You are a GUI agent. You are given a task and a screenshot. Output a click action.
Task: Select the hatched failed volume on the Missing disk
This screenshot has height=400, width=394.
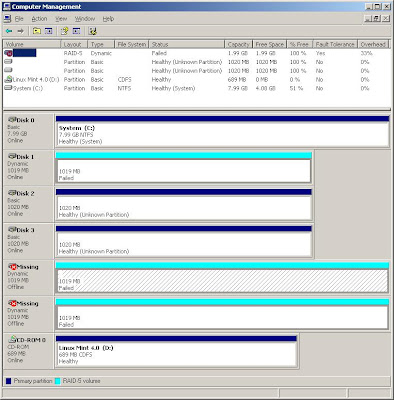[222, 278]
